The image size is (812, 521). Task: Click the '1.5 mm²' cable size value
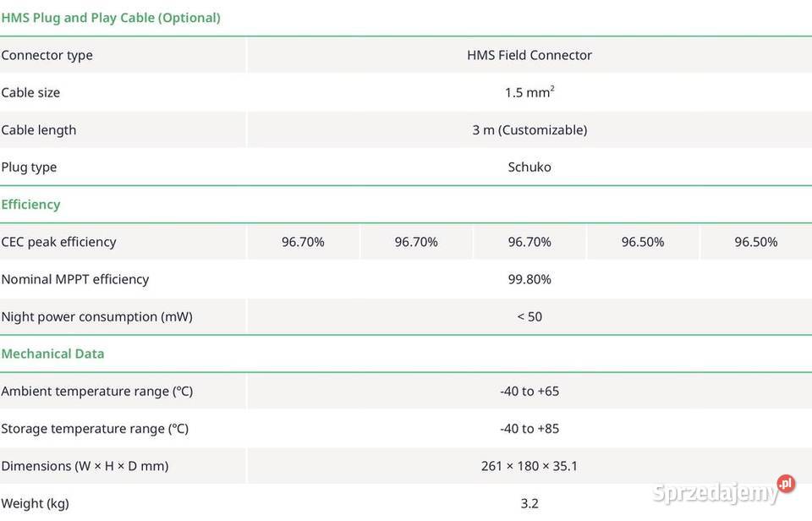pyautogui.click(x=529, y=92)
